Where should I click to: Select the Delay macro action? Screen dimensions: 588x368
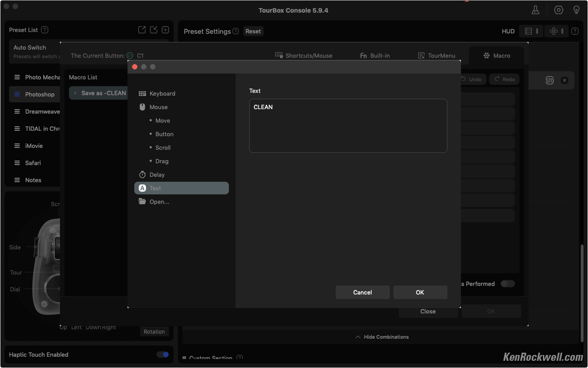[157, 175]
